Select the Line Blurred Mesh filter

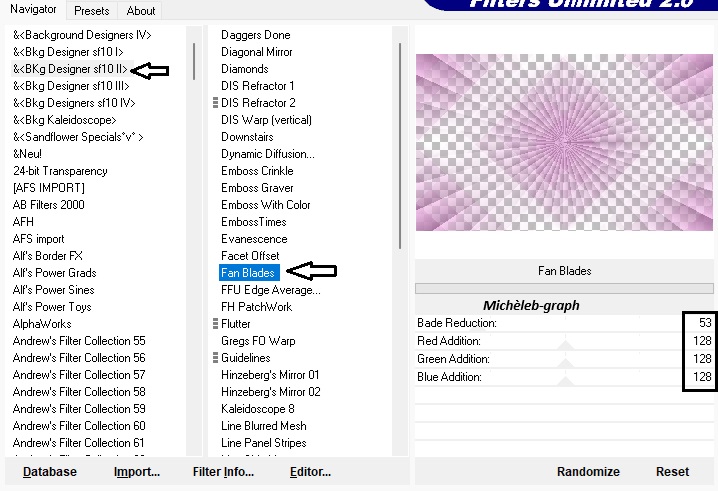coord(264,426)
